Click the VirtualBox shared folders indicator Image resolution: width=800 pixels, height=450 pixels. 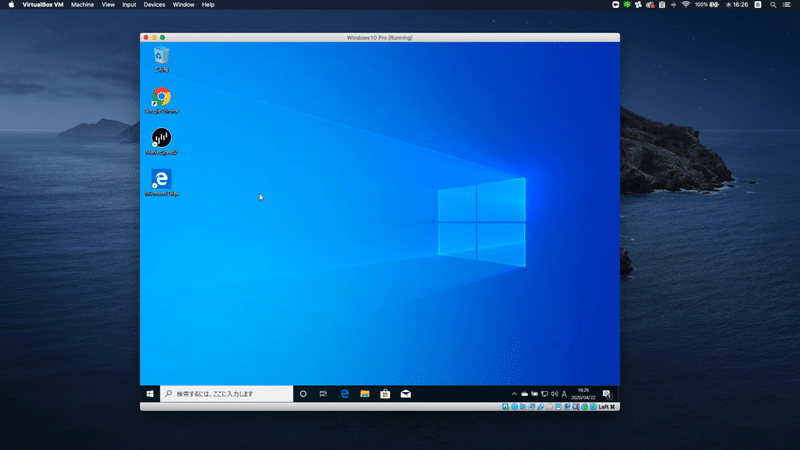coord(549,407)
